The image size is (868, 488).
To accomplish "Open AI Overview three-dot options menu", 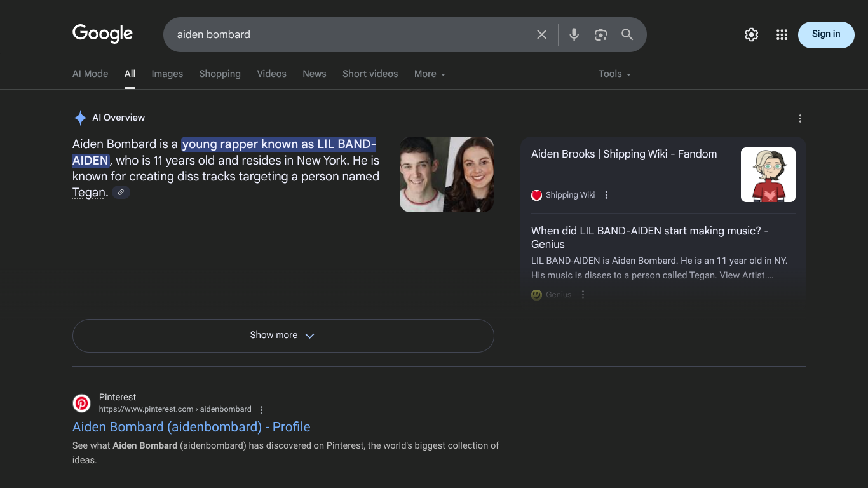I will tap(800, 118).
